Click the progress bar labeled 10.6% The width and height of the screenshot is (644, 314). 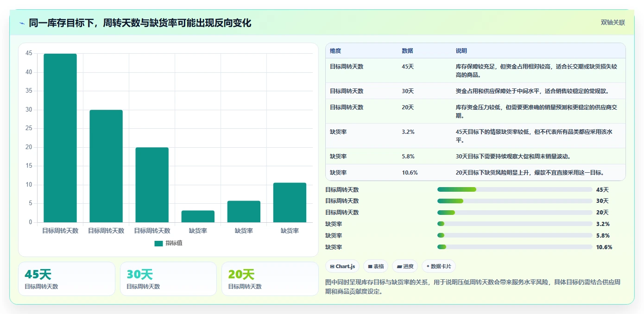tap(515, 247)
